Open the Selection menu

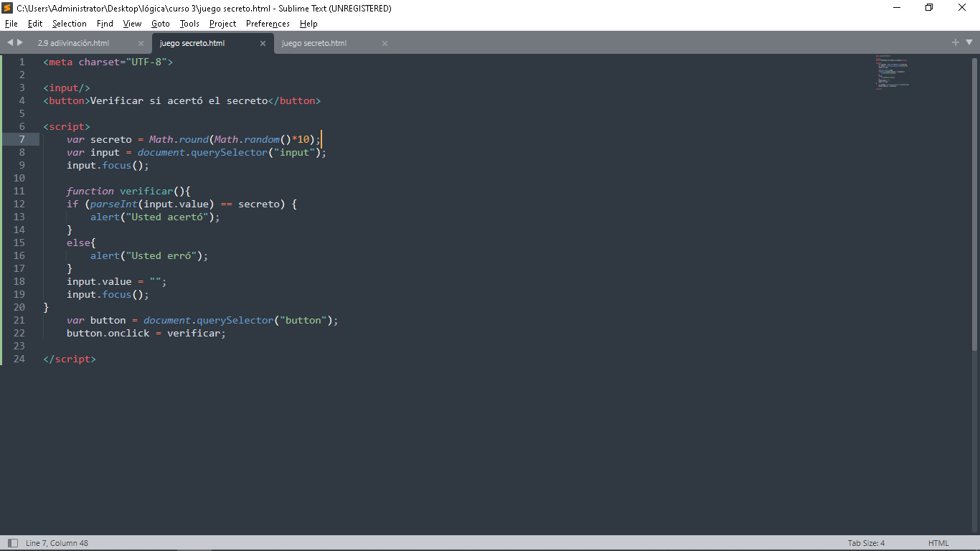pyautogui.click(x=70, y=24)
